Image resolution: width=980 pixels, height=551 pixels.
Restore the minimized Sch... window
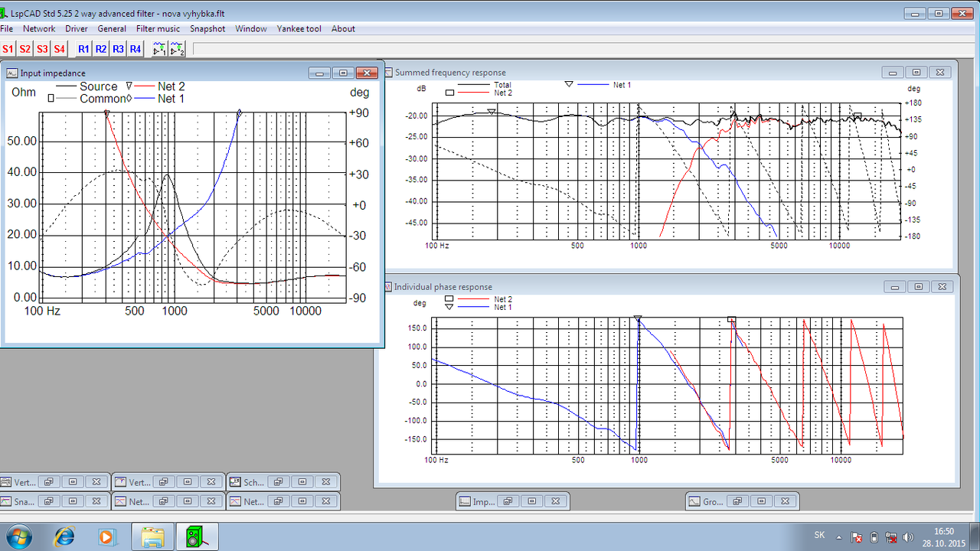point(279,482)
